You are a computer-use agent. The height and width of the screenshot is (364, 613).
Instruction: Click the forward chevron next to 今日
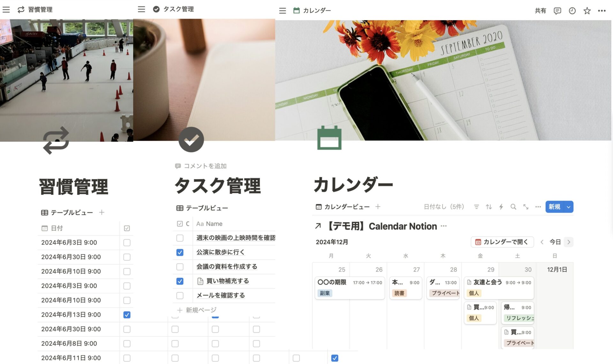coord(569,242)
